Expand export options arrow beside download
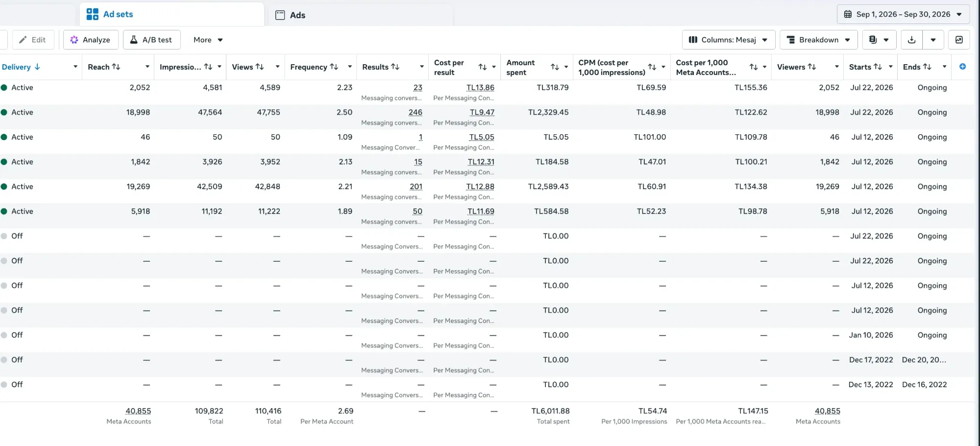Screen dimensions: 980x446 pyautogui.click(x=933, y=40)
